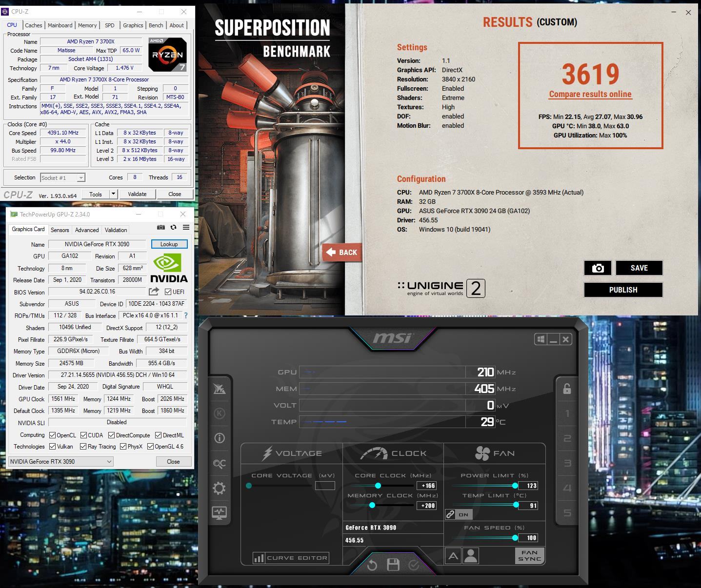The height and width of the screenshot is (588, 701).
Task: Adjust the Memory Clock slider
Action: coord(372,505)
